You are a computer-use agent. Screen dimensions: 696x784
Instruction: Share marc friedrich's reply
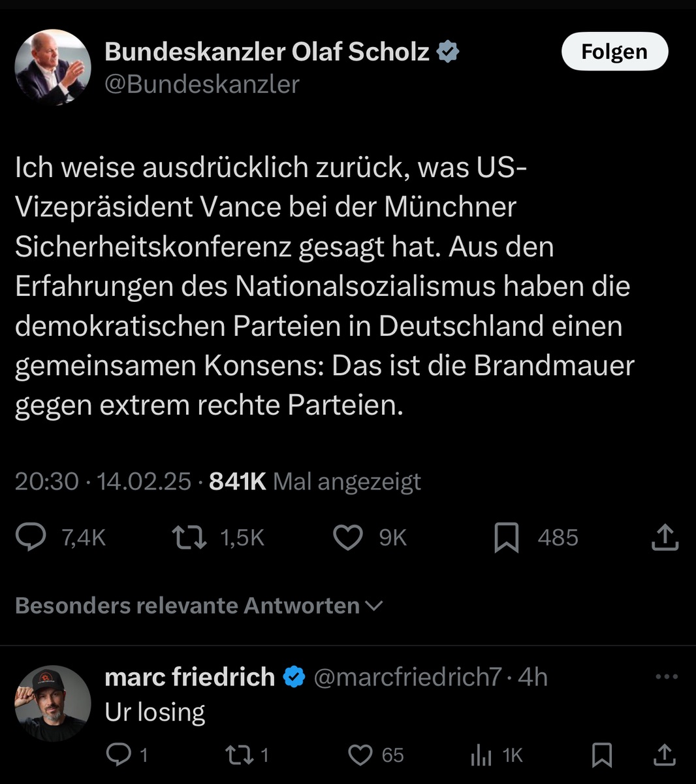tap(665, 755)
